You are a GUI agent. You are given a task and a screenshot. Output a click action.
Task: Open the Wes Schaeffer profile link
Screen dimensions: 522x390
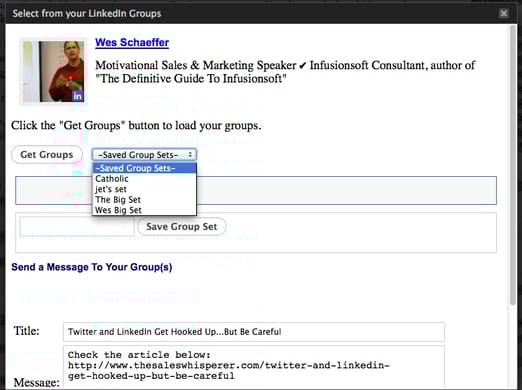(x=132, y=42)
